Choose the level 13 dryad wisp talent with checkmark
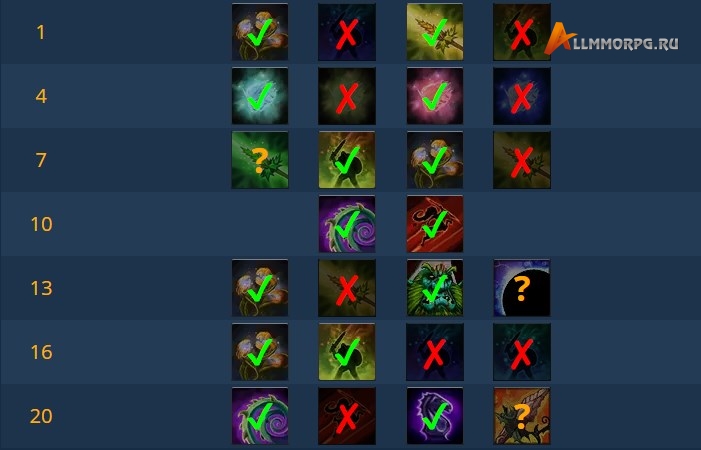This screenshot has width=701, height=450. [x=260, y=288]
